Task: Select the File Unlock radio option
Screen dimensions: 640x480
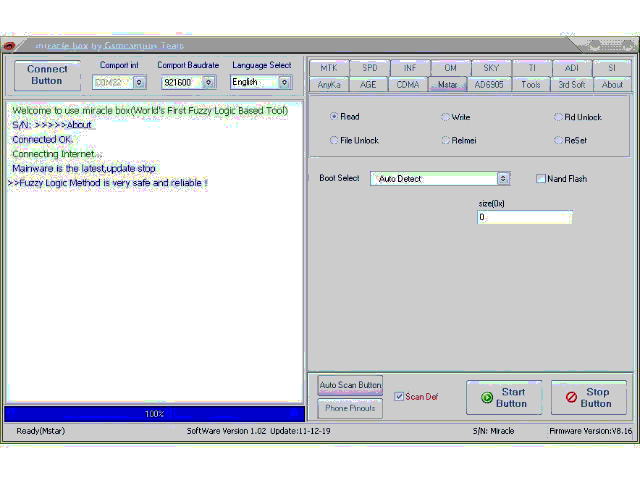Action: click(x=334, y=140)
